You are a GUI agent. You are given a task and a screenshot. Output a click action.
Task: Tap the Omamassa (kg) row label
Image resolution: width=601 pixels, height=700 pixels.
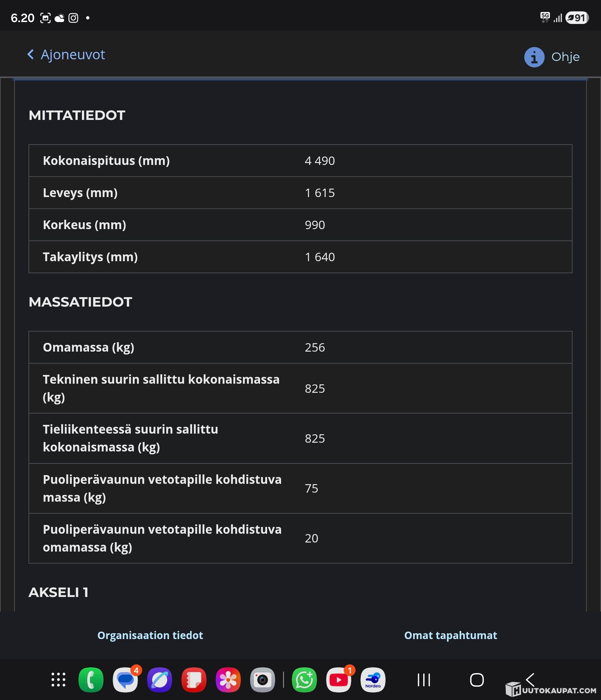pos(88,347)
